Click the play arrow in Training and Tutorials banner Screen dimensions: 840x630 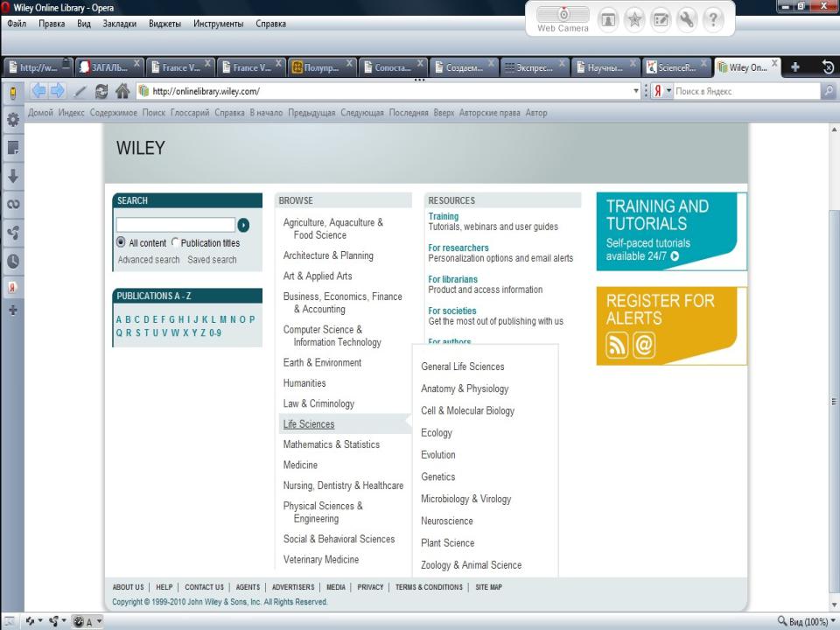[675, 256]
